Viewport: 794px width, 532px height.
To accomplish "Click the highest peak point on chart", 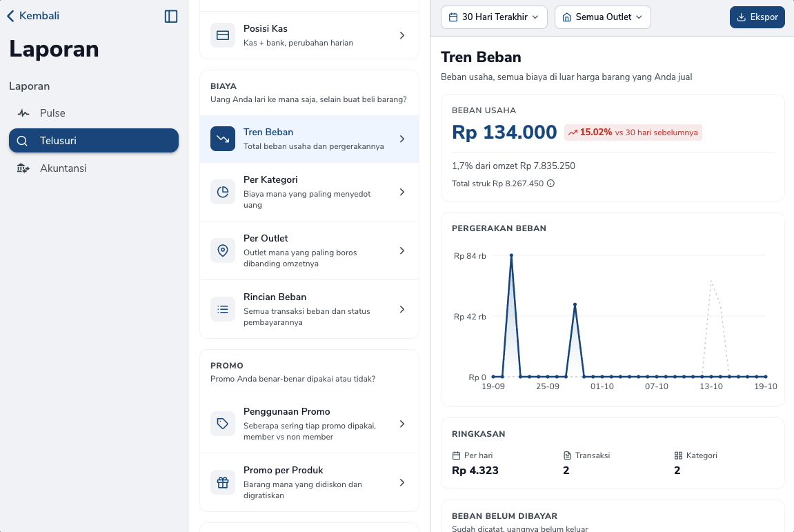I will 511,255.
